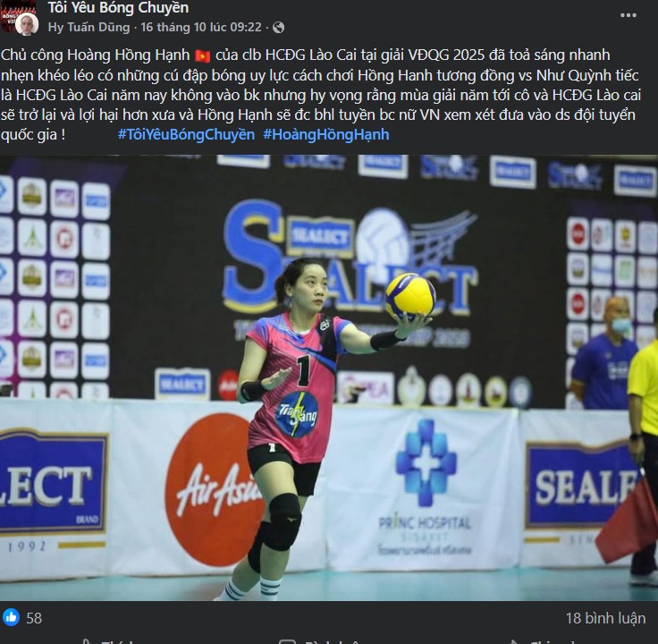This screenshot has width=658, height=644.
Task: Click the Chia sẻ share arrow icon
Action: (x=512, y=642)
